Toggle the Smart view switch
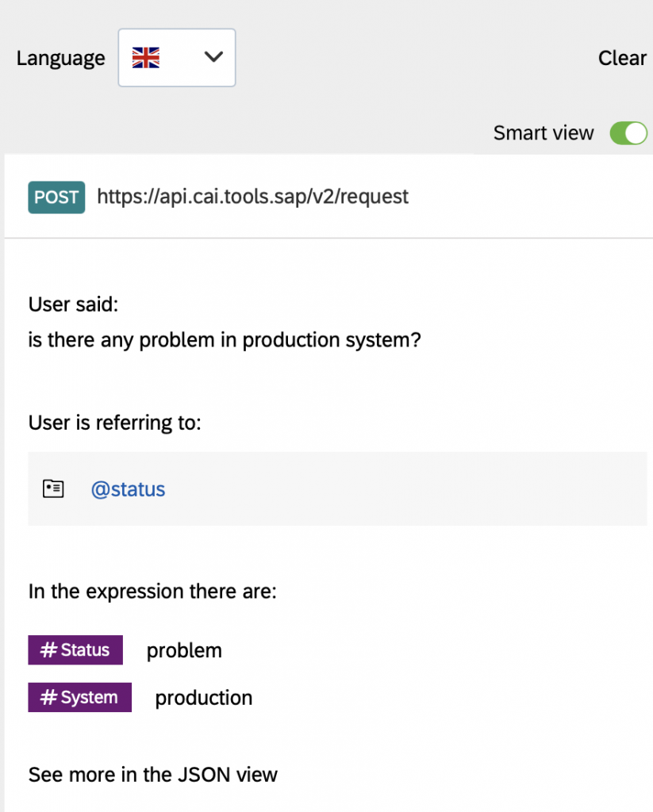This screenshot has width=653, height=812. (x=628, y=133)
